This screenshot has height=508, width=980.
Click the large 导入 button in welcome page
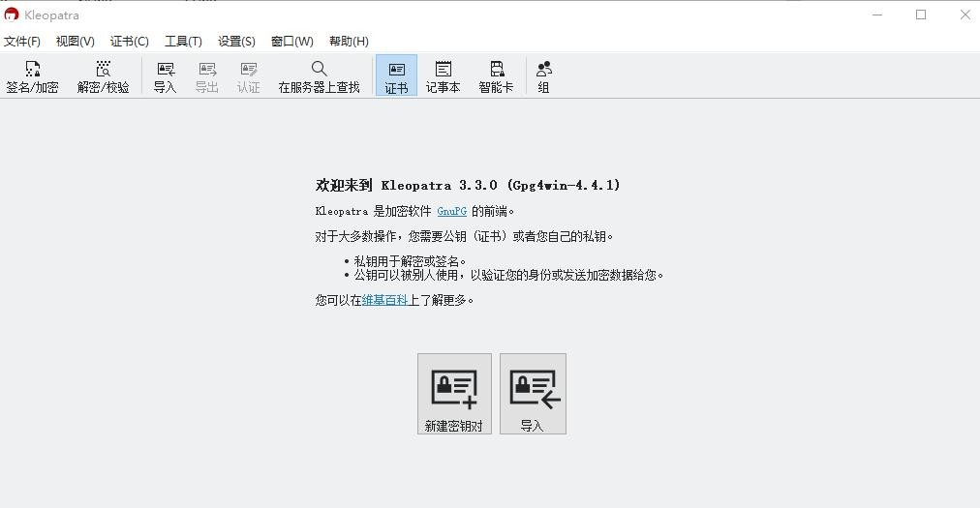point(534,394)
